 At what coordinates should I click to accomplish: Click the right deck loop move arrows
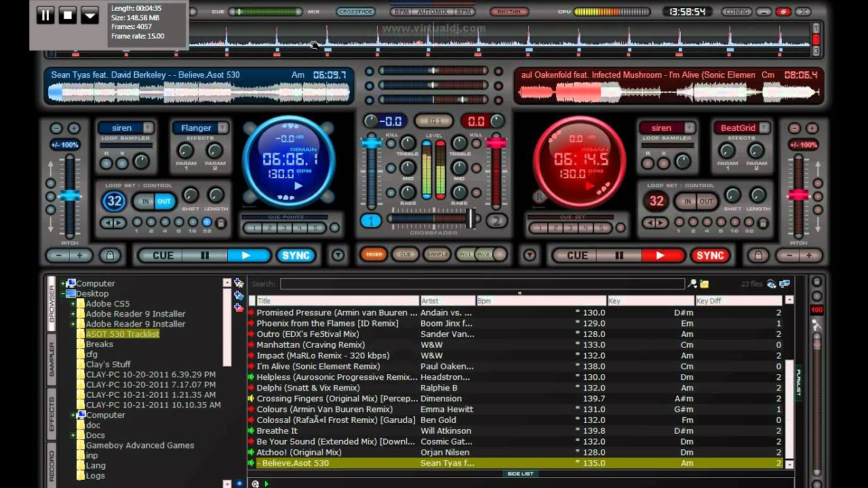pyautogui.click(x=655, y=222)
